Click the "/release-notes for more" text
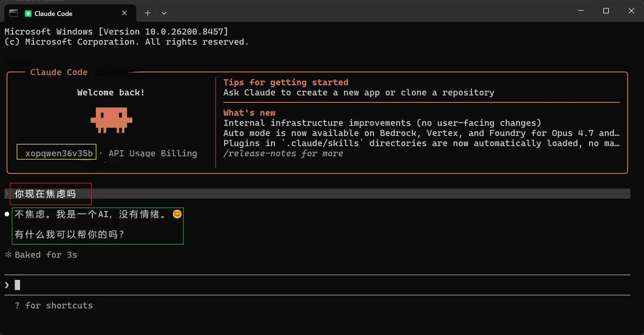 [283, 153]
